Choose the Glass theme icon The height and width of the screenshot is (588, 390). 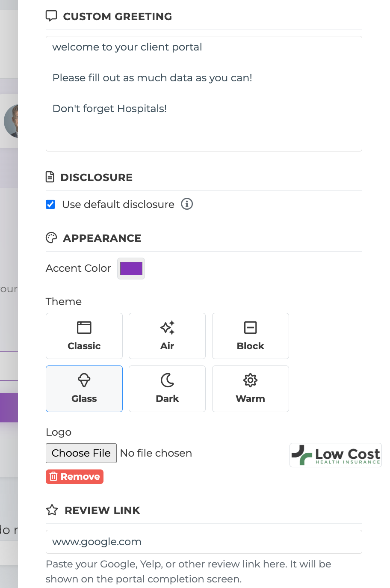point(84,380)
